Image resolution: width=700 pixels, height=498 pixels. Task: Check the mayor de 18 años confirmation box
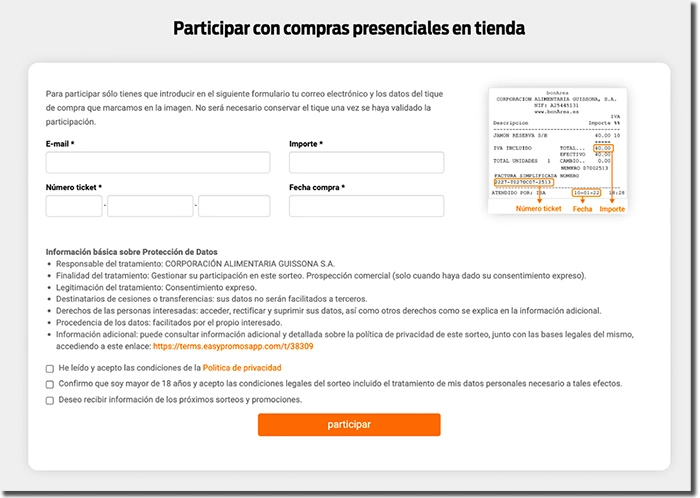[50, 384]
